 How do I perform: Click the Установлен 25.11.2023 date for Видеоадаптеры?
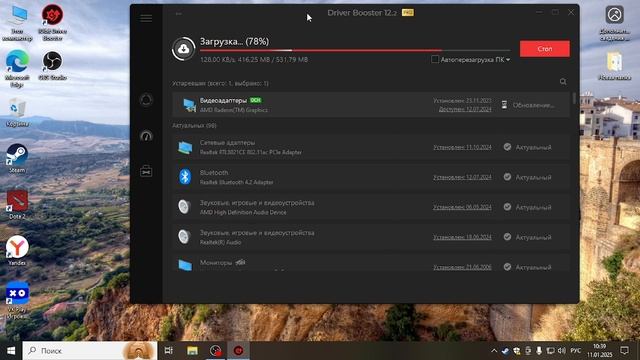click(x=462, y=100)
